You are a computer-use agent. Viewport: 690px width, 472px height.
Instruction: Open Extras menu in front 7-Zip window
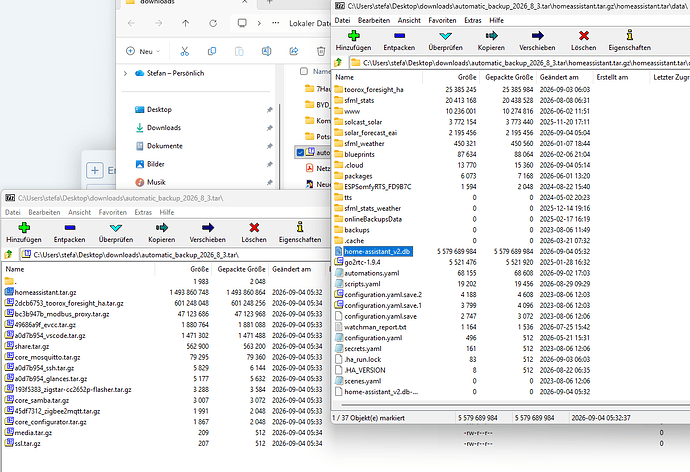[x=473, y=20]
